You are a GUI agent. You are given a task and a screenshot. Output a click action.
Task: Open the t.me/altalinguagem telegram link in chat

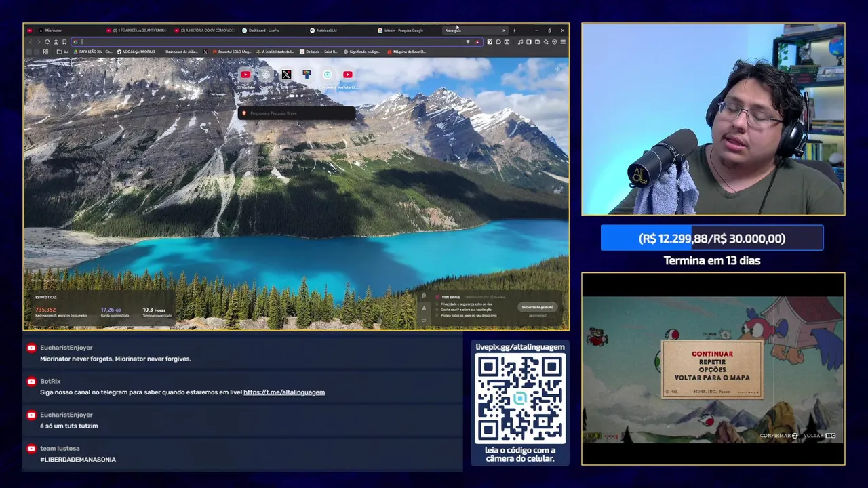click(x=284, y=392)
